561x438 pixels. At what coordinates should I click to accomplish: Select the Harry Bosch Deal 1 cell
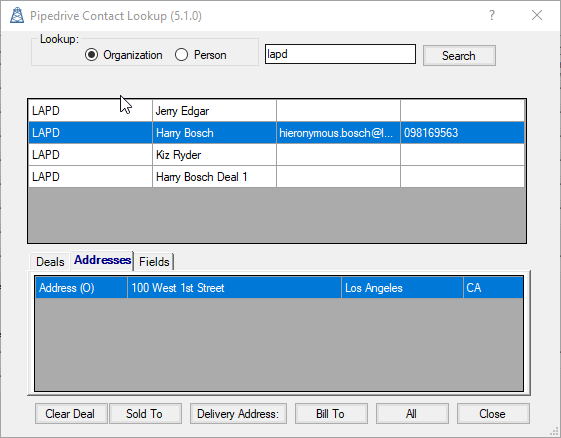click(x=214, y=176)
